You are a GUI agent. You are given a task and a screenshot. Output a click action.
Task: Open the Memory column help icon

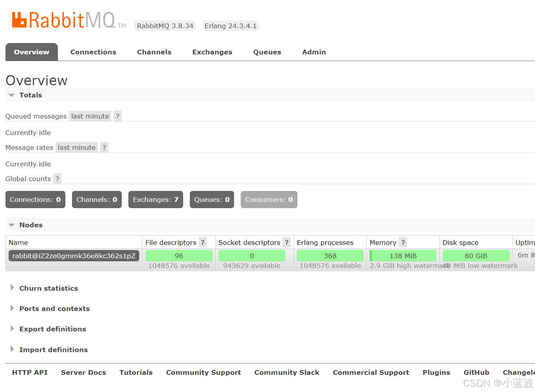pyautogui.click(x=403, y=243)
